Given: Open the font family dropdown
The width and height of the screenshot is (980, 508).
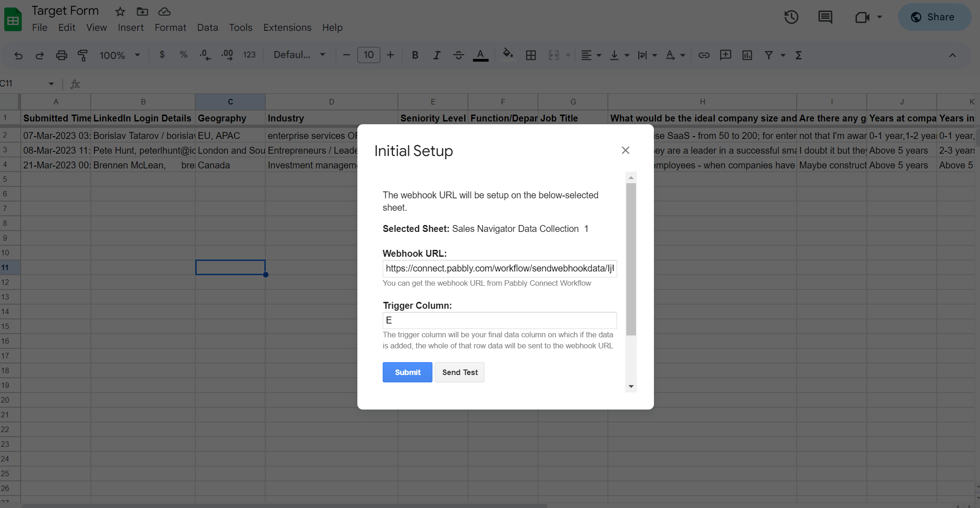Looking at the screenshot, I should pos(299,55).
